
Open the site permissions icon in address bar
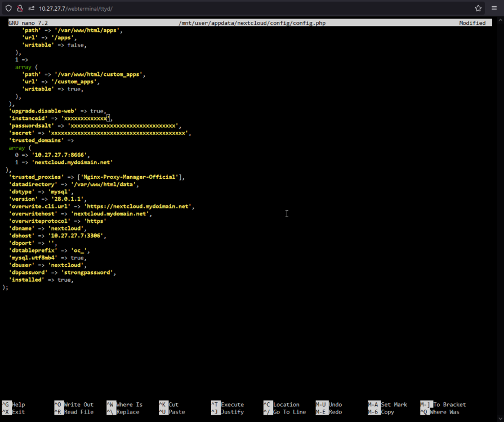point(31,8)
